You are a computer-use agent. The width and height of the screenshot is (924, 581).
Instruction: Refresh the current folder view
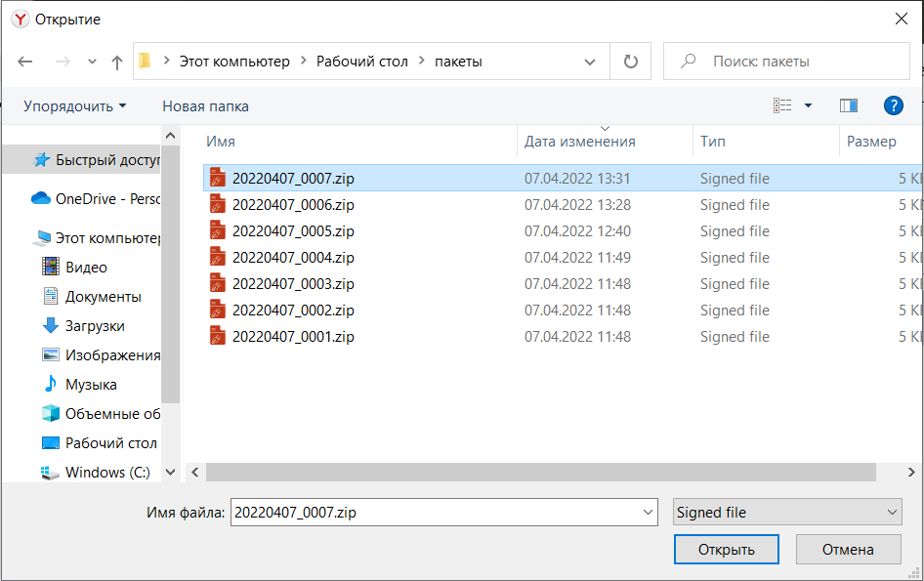pos(630,62)
